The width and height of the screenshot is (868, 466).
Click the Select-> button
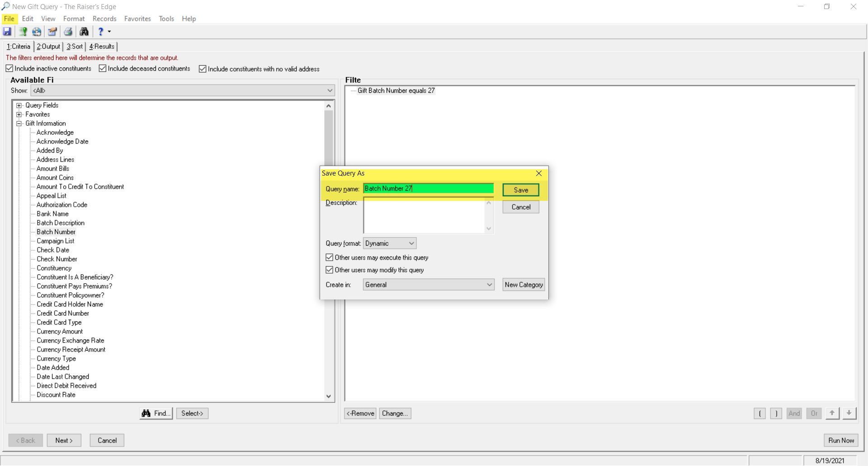pyautogui.click(x=192, y=413)
